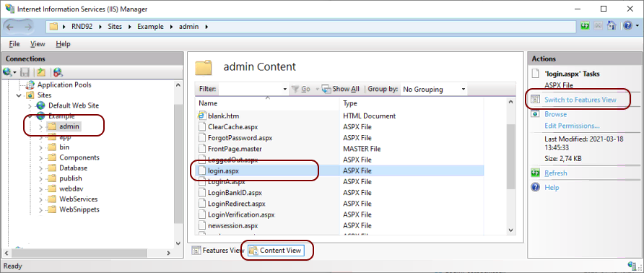Click the webdav folder icon

point(51,188)
